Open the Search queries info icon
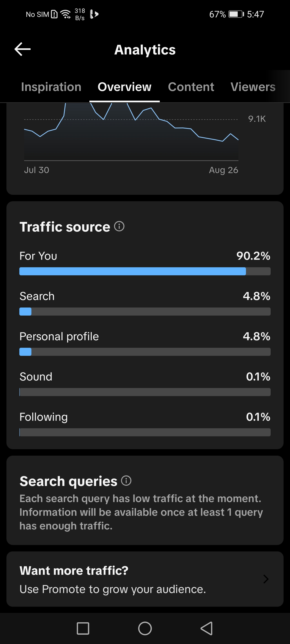The height and width of the screenshot is (644, 290). 126,481
